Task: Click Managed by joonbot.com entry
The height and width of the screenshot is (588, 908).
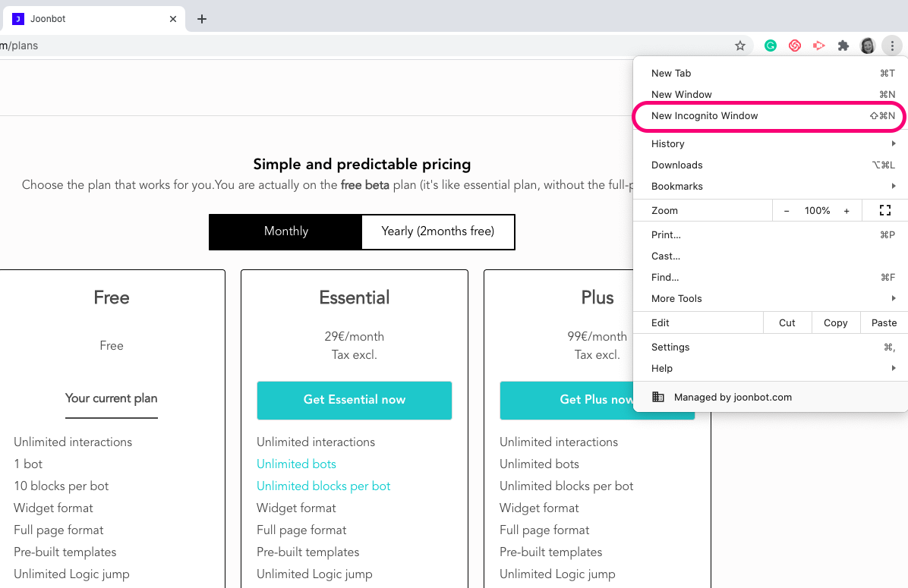Action: (770, 397)
